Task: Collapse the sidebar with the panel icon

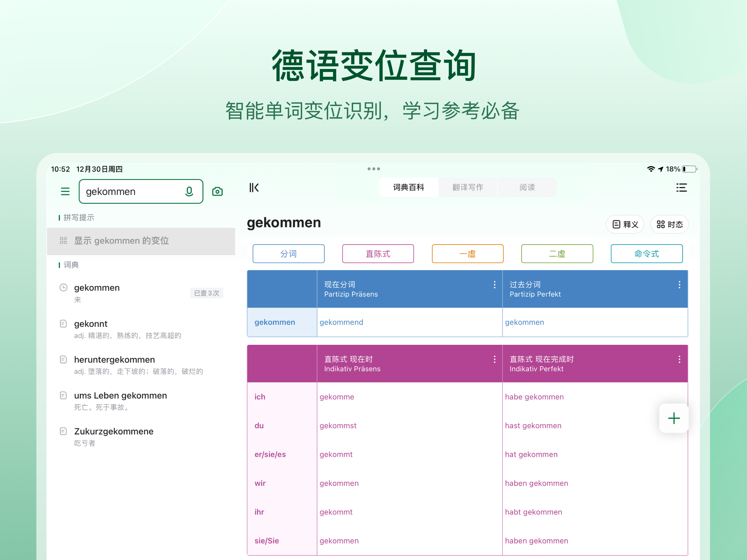Action: point(254,188)
